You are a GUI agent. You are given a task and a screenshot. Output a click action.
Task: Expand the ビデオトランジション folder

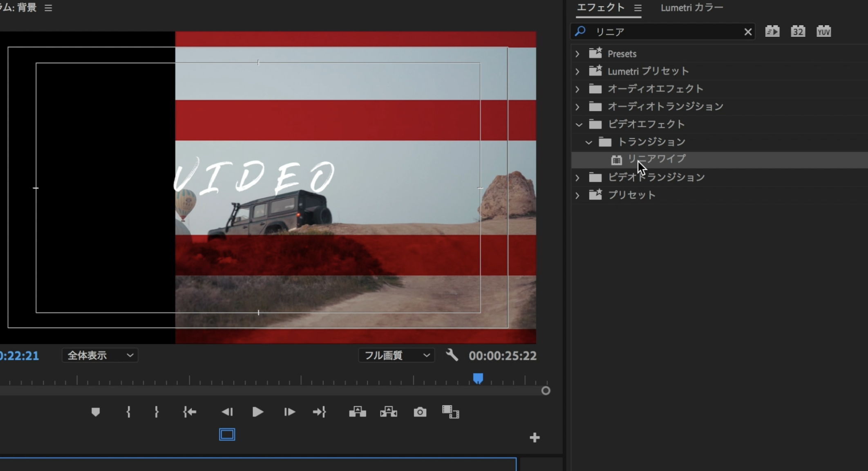[x=577, y=177]
